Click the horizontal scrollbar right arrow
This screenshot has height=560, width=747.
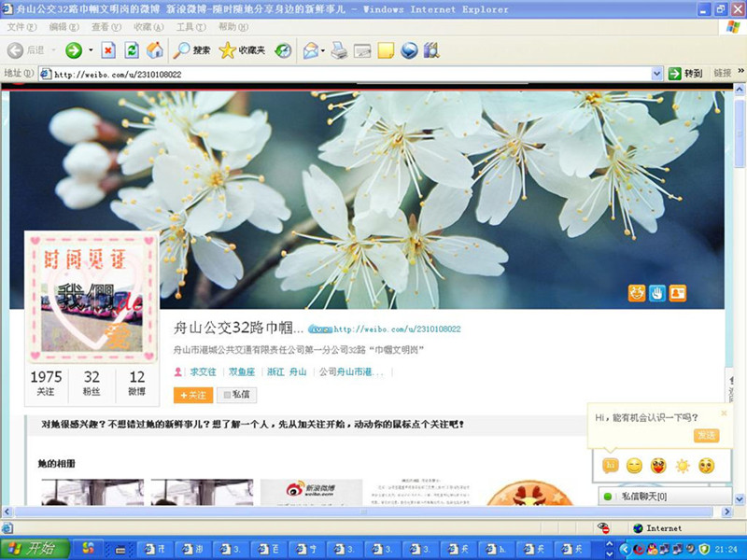tap(726, 511)
